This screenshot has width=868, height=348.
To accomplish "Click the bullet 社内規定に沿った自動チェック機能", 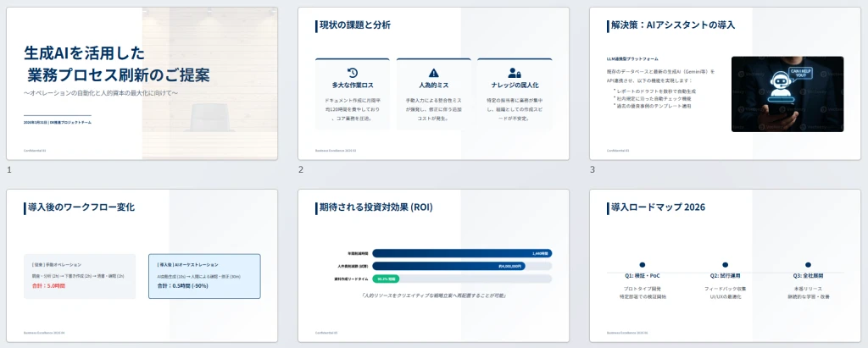I will click(652, 98).
